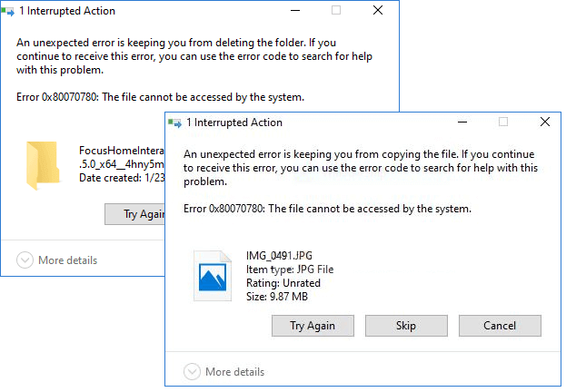The image size is (566, 392).
Task: Click the maximize box of the folder-deletion dialog
Action: (336, 11)
